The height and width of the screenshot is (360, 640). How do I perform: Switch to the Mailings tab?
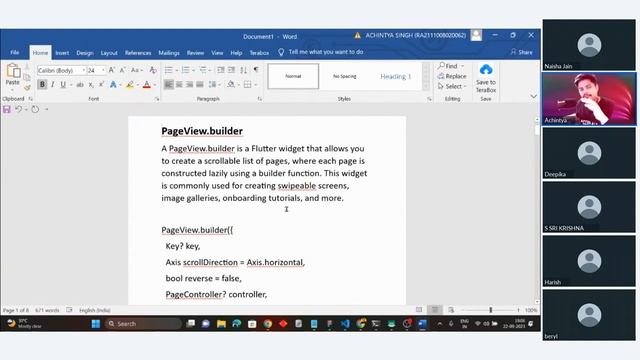click(x=169, y=53)
